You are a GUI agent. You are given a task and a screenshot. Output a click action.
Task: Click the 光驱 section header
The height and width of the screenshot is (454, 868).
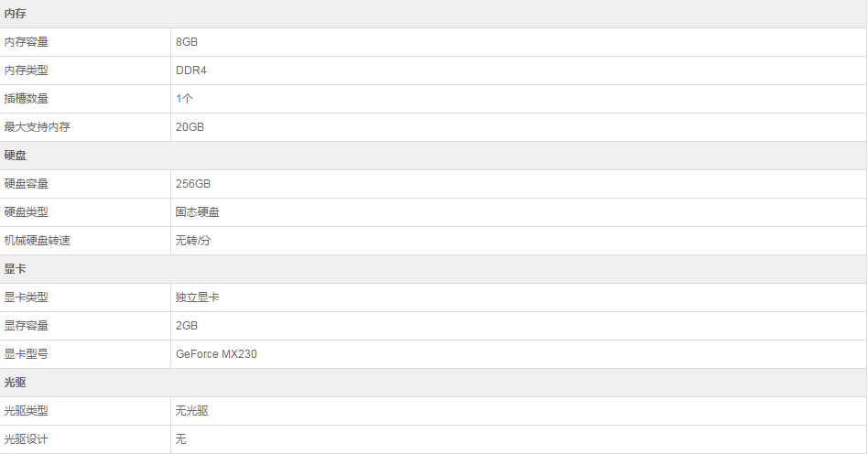point(16,383)
